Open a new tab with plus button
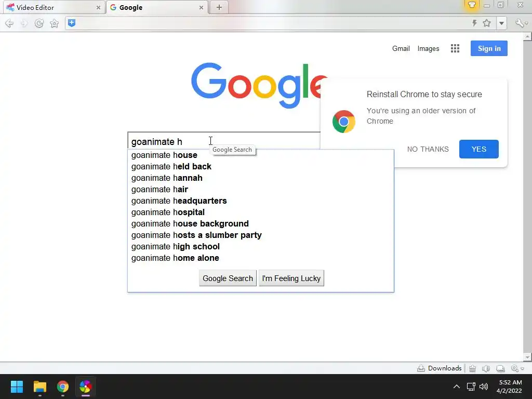The width and height of the screenshot is (532, 399). [219, 7]
